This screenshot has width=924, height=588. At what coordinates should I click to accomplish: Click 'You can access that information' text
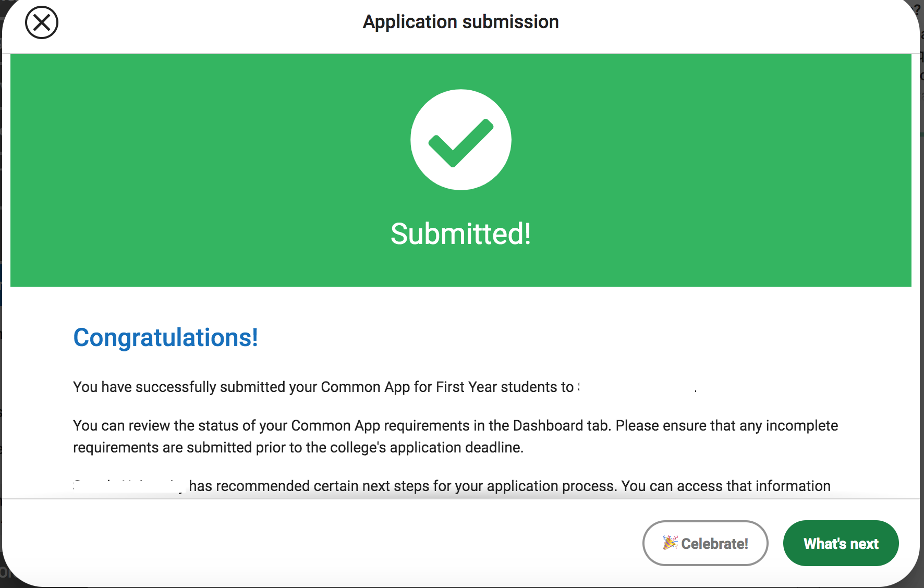pyautogui.click(x=726, y=486)
